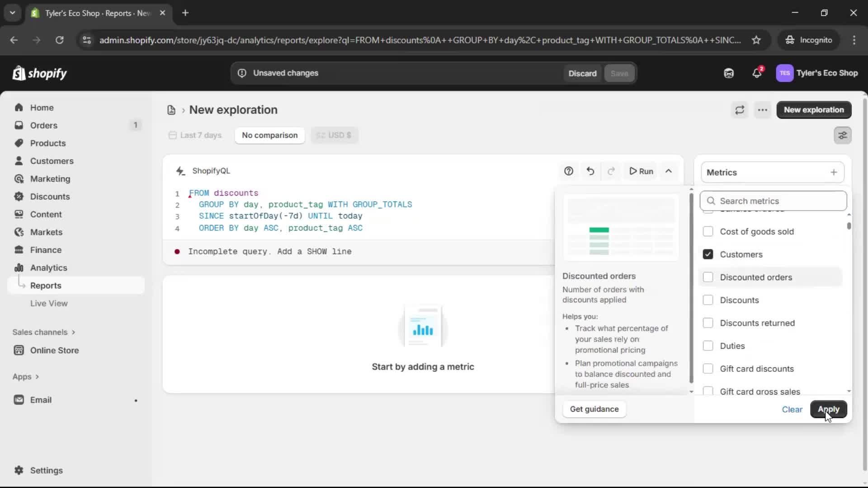Open Discounts in the left navigation
Screen dimensions: 868x488
50,197
